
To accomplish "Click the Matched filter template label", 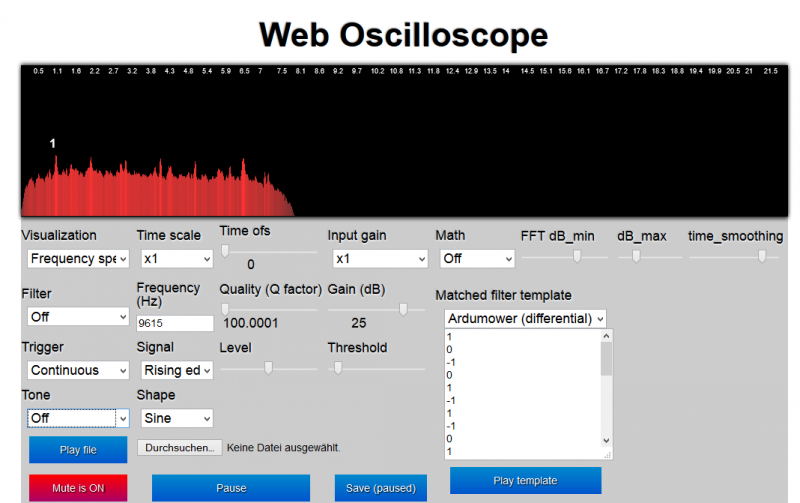I will pyautogui.click(x=503, y=295).
